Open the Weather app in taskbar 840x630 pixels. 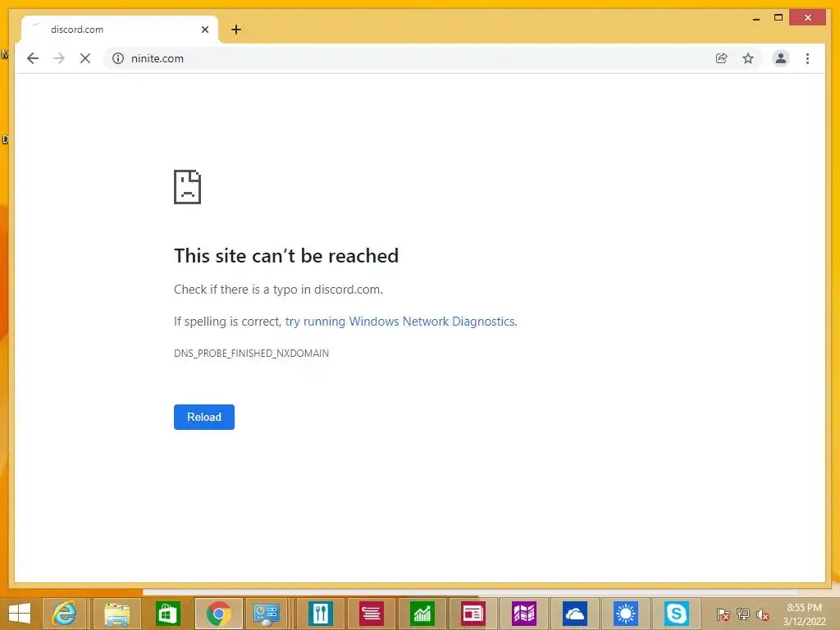point(626,614)
